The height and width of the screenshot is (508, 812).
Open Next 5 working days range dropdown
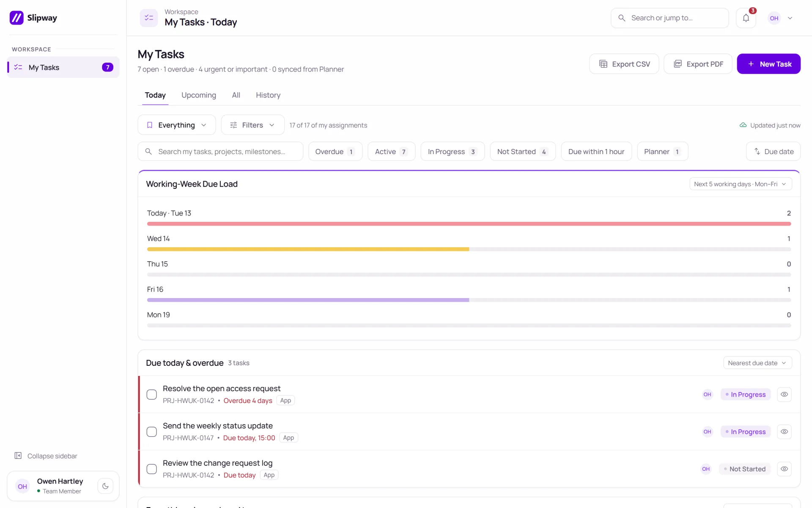(x=741, y=184)
